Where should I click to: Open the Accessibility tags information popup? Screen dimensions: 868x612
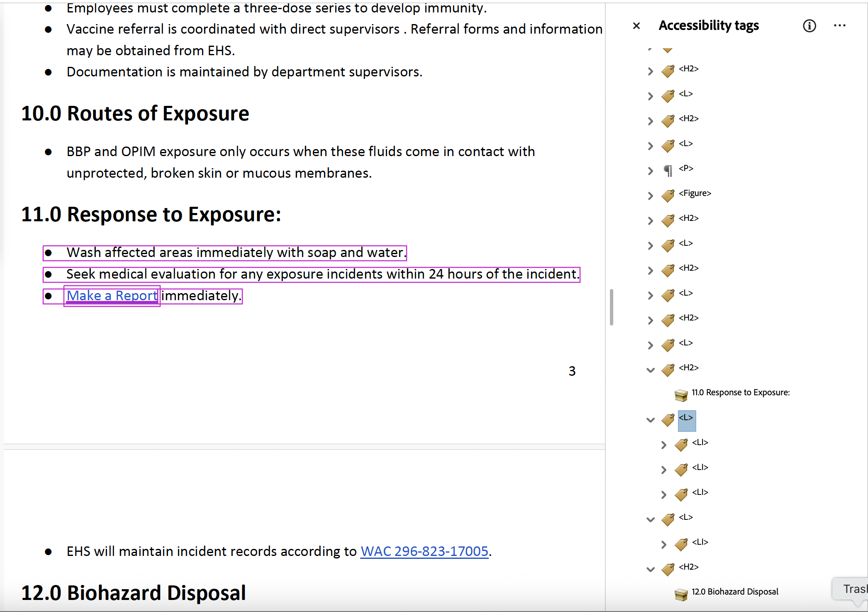point(809,26)
